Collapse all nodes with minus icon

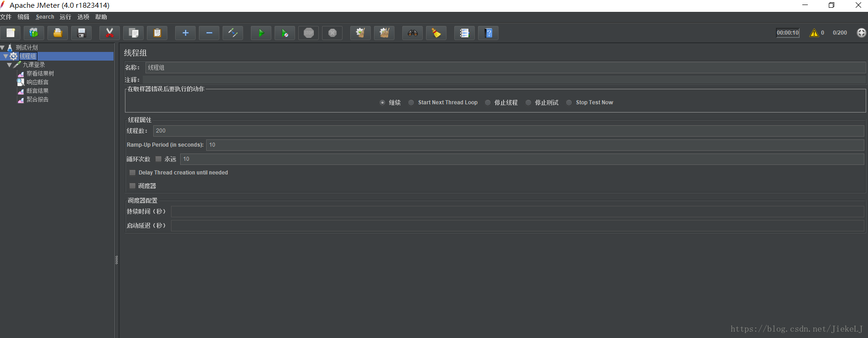click(x=209, y=33)
